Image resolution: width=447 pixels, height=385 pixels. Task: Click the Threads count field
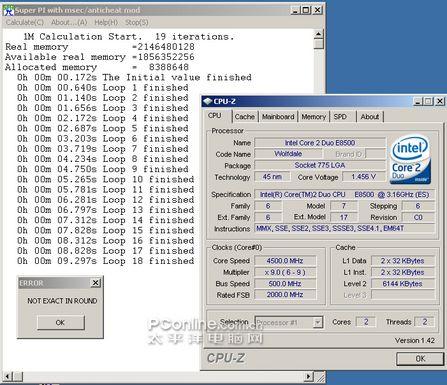coord(424,322)
